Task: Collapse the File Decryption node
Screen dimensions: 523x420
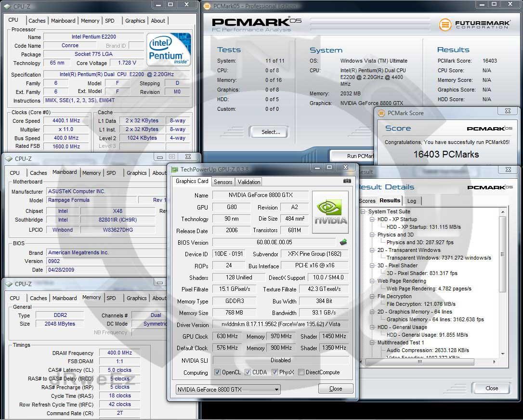Action: [372, 296]
